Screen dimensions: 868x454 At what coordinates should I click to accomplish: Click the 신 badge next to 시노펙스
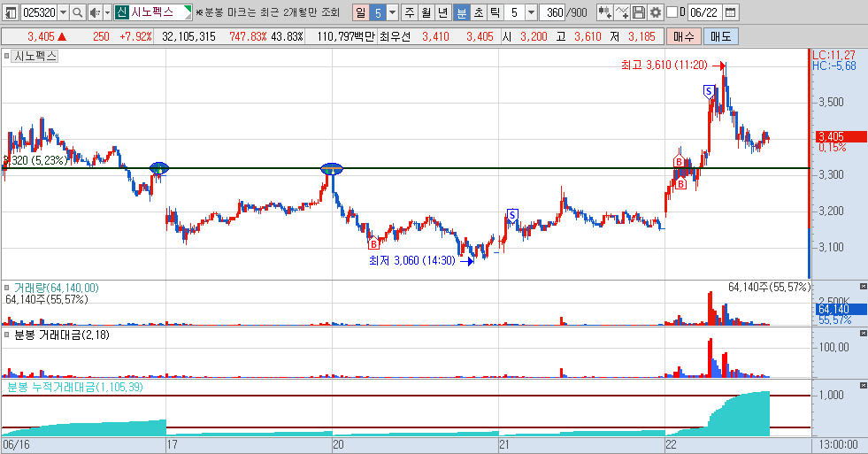tap(121, 12)
